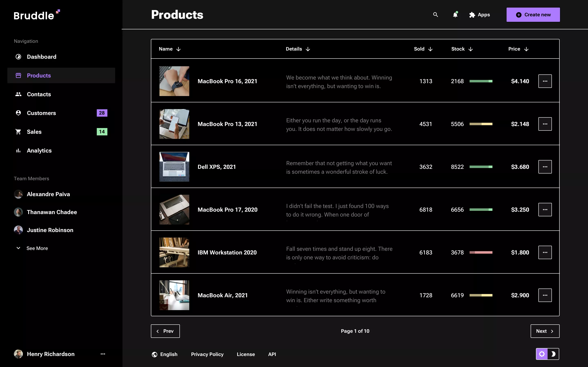
Task: Select the Dashboard icon in the sidebar
Action: pyautogui.click(x=18, y=56)
